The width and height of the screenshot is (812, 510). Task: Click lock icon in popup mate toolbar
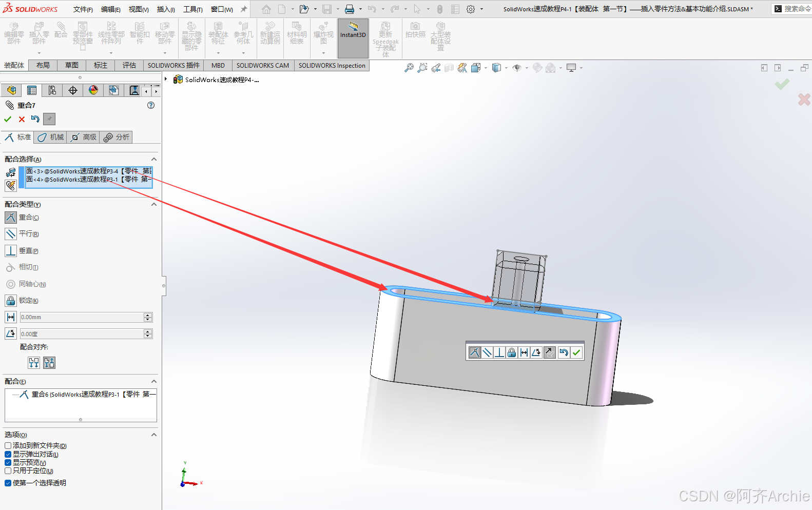pyautogui.click(x=512, y=352)
